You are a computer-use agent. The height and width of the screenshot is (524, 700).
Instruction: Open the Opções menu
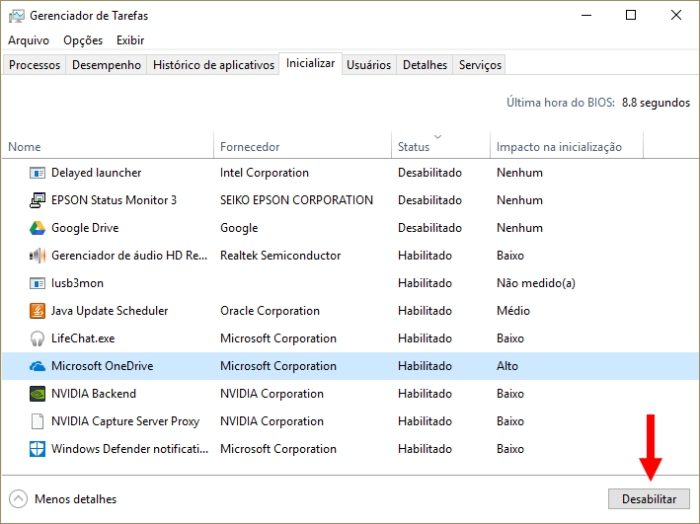pyautogui.click(x=83, y=40)
